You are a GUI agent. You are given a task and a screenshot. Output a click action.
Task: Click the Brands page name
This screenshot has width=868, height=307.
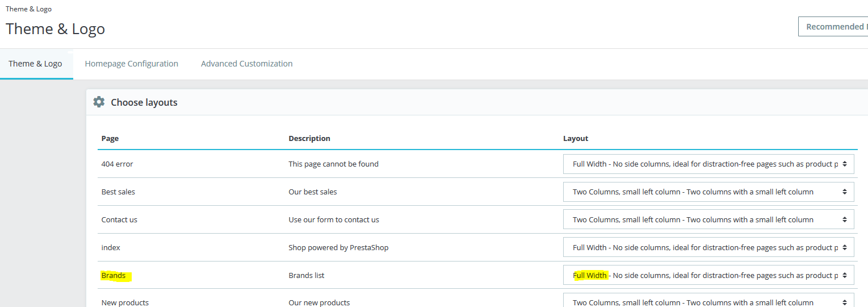[x=114, y=276]
